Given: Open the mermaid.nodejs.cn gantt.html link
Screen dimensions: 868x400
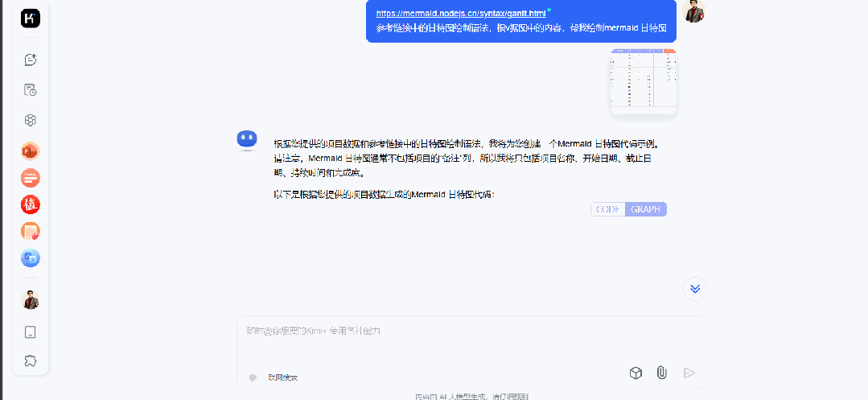Looking at the screenshot, I should 461,14.
